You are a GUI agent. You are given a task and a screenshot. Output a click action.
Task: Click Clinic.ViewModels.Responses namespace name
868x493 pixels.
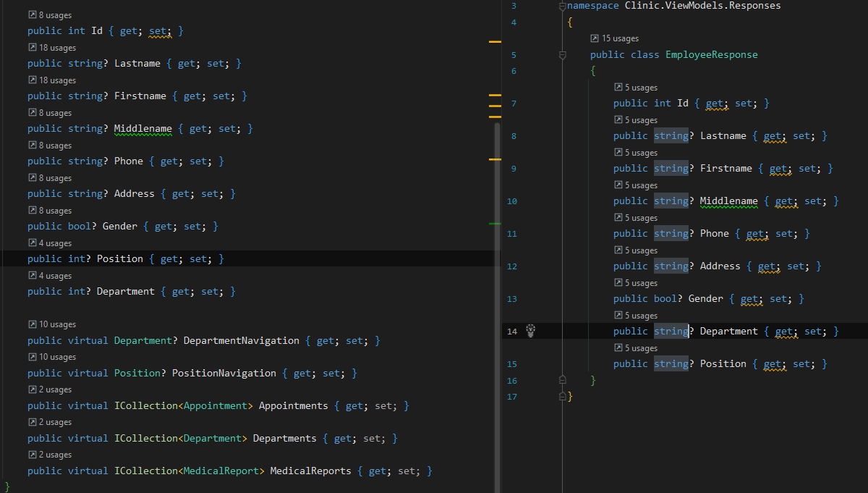click(703, 6)
